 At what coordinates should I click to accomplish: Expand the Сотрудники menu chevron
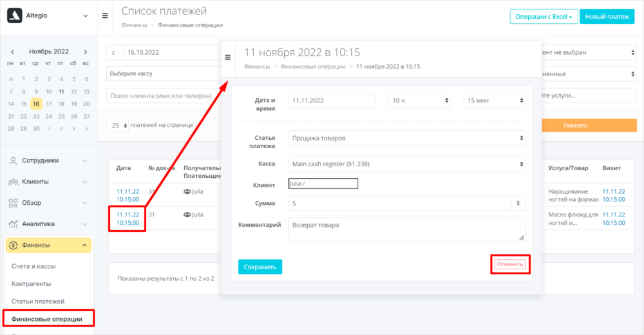pyautogui.click(x=84, y=160)
